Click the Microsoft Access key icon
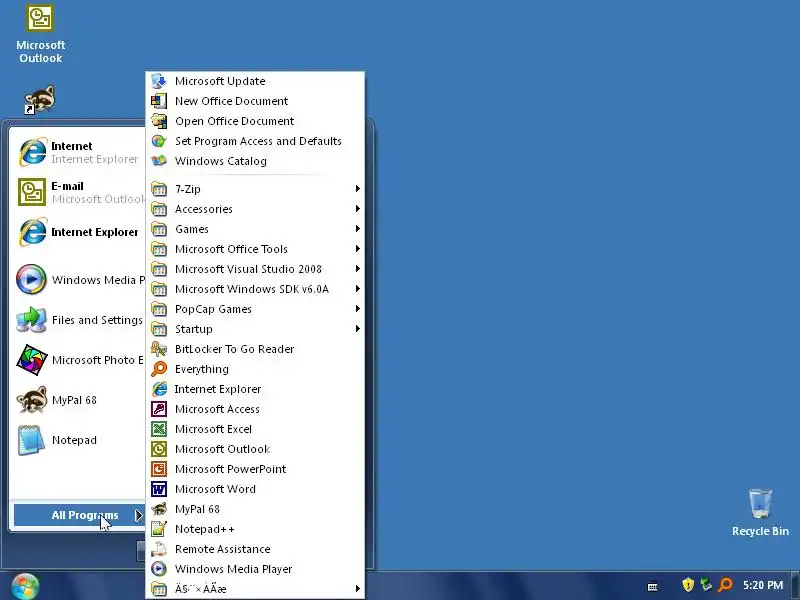Image resolution: width=800 pixels, height=600 pixels. click(x=159, y=409)
